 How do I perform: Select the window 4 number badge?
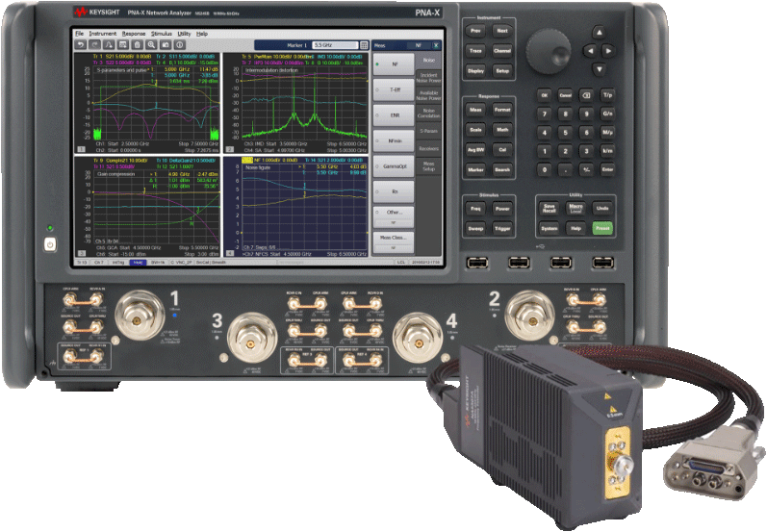229,253
